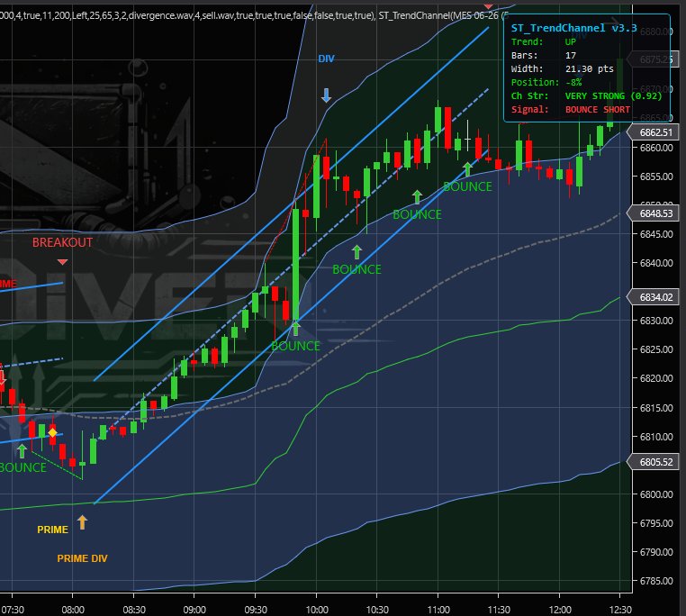The width and height of the screenshot is (686, 616).
Task: Click the Ch Str: VERY STRONG (0.92) row
Action: tap(587, 95)
